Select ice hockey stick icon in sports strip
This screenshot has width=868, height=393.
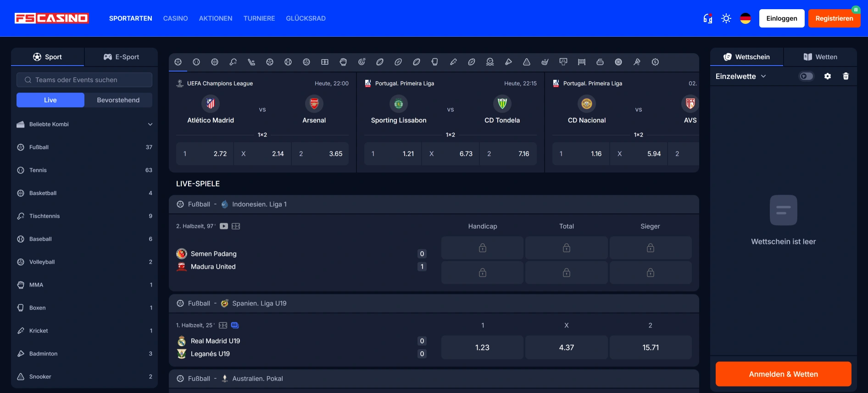pyautogui.click(x=251, y=62)
